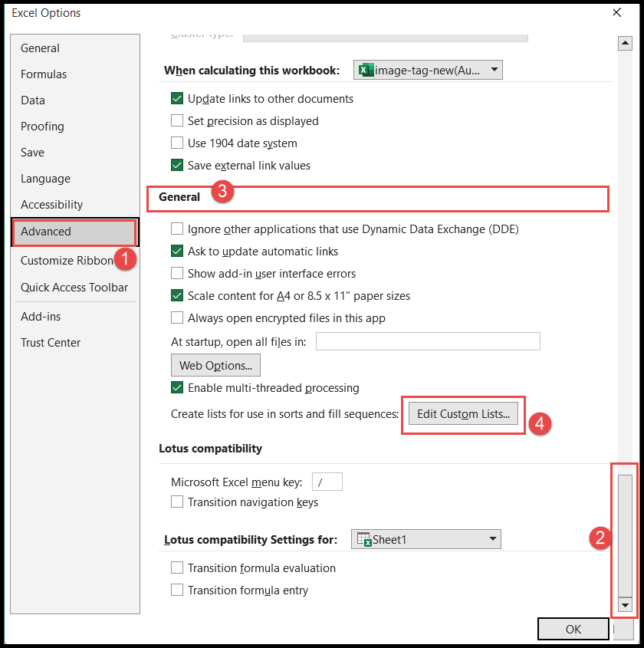This screenshot has width=644, height=648.
Task: Open the Lotus compatibility Settings for dropdown
Action: click(x=491, y=539)
